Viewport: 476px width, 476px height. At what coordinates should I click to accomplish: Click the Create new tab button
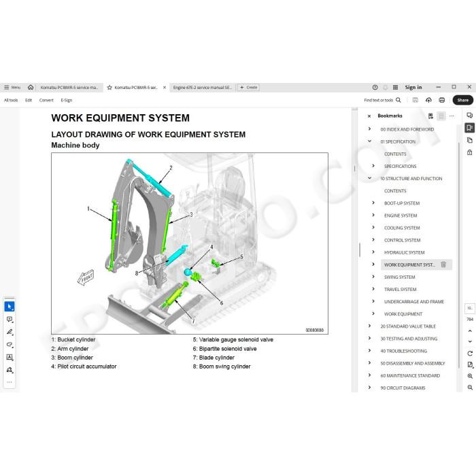pyautogui.click(x=248, y=88)
